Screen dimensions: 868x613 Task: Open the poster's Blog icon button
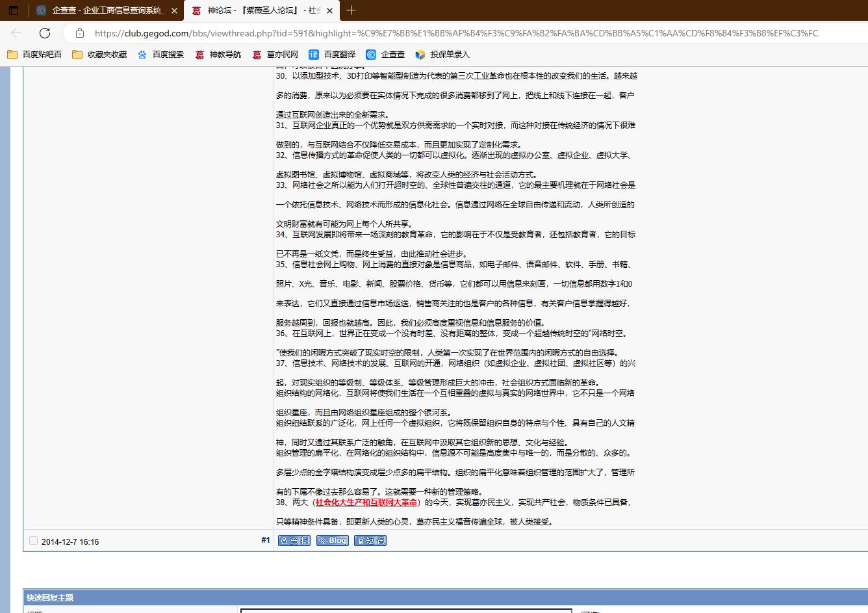[332, 541]
